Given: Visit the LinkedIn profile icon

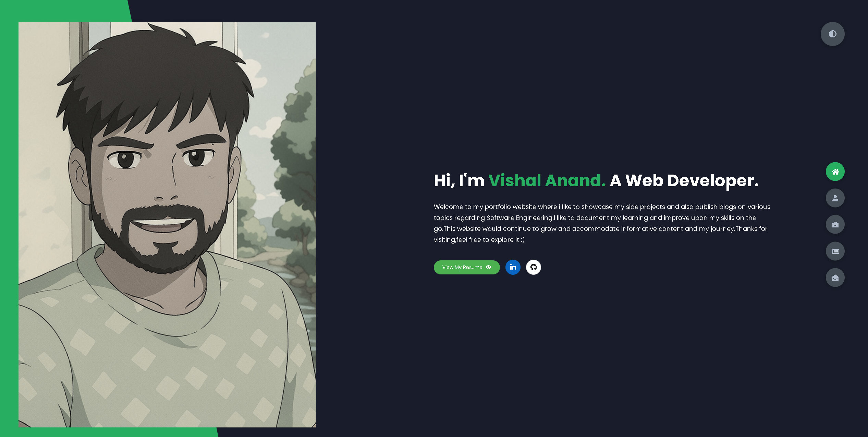Looking at the screenshot, I should [x=513, y=267].
